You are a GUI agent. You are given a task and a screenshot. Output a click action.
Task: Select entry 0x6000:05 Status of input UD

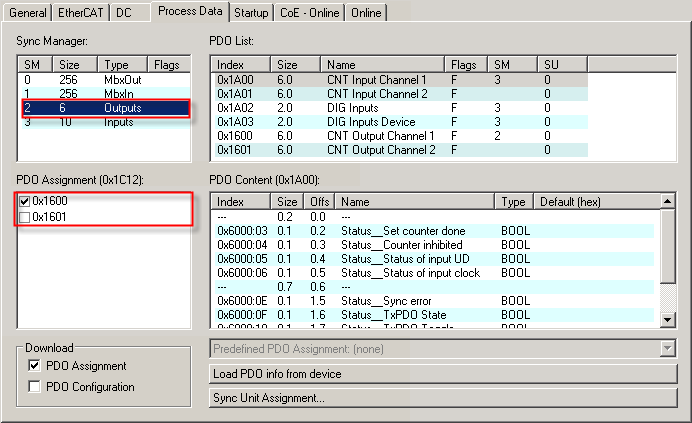pos(434,259)
